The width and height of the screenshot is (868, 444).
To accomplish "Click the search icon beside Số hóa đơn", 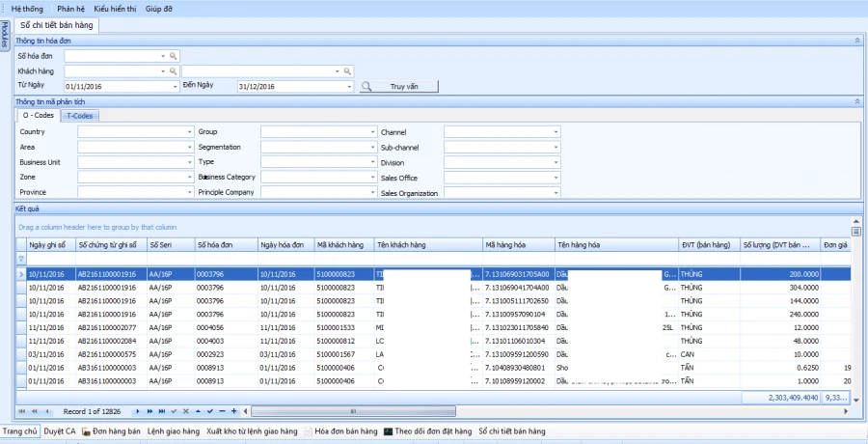I will pyautogui.click(x=174, y=56).
